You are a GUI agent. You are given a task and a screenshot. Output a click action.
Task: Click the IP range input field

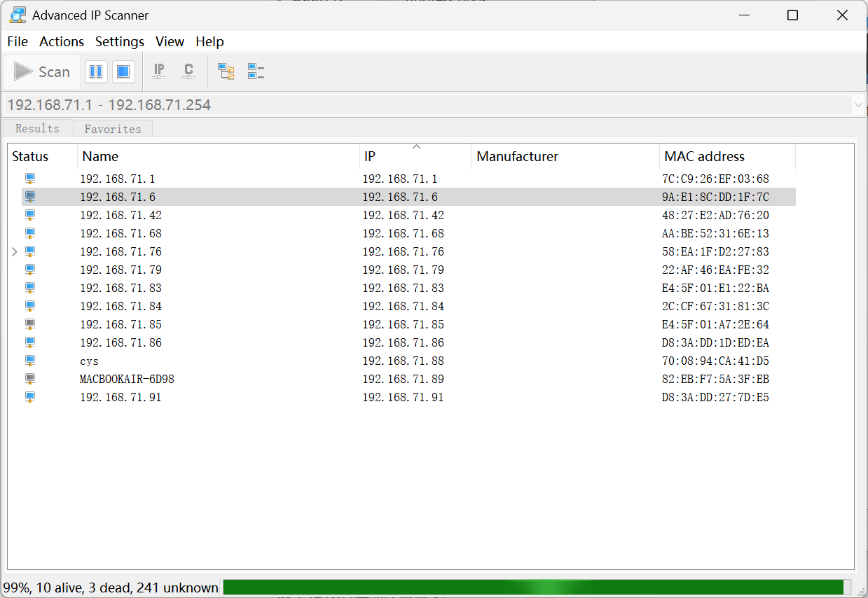[427, 105]
